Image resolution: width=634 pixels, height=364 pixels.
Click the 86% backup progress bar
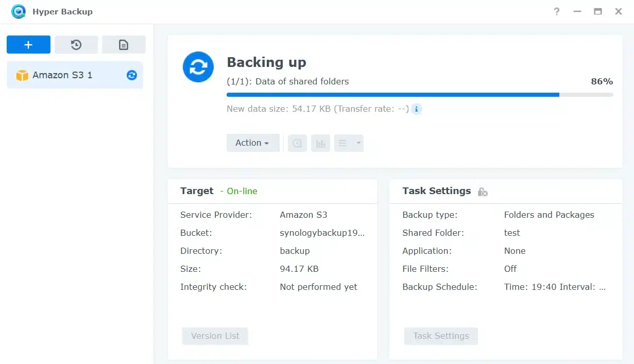click(420, 94)
